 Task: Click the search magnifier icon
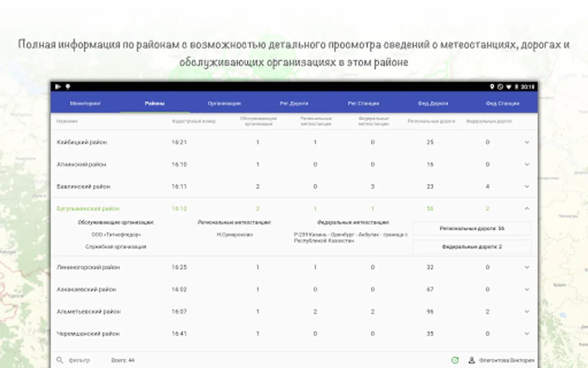pyautogui.click(x=60, y=360)
